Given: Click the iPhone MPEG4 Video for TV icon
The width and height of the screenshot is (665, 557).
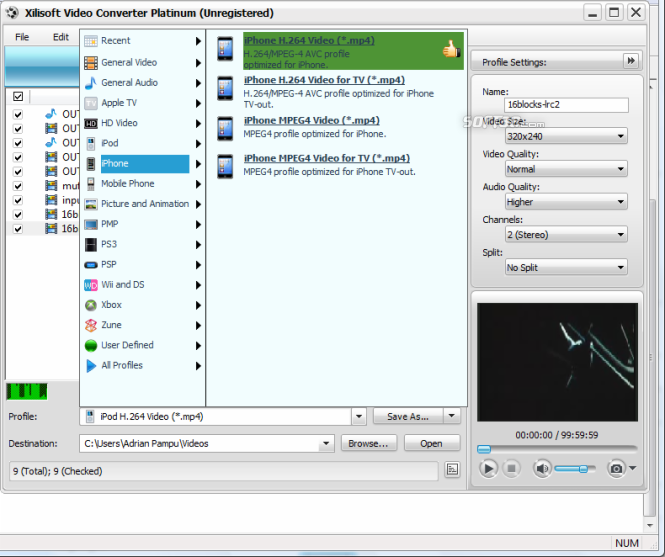Looking at the screenshot, I should point(225,166).
